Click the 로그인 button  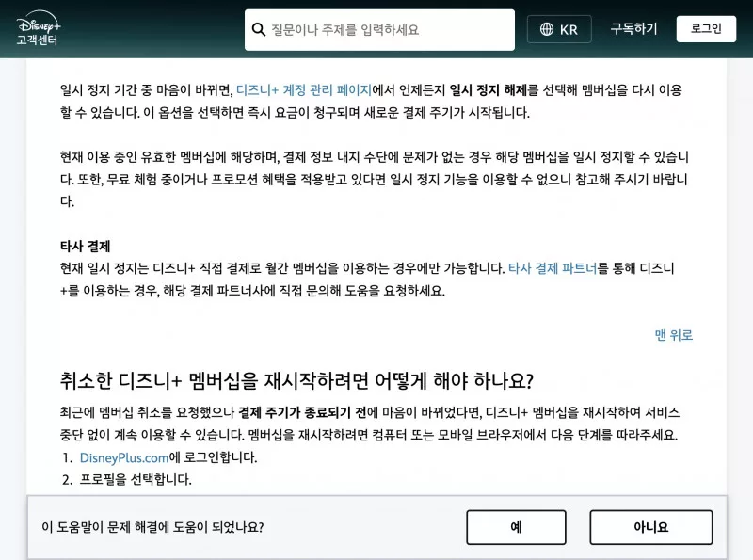click(x=706, y=29)
